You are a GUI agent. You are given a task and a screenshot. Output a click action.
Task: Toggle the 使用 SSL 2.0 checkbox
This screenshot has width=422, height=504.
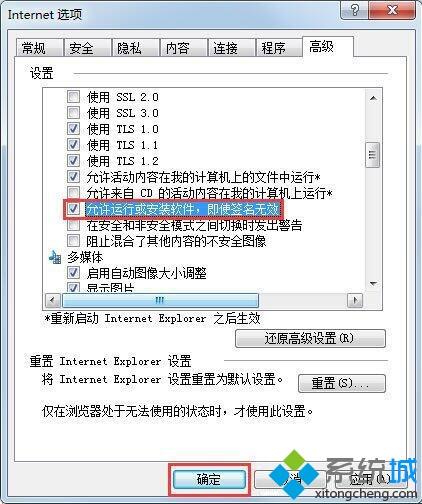pos(73,97)
